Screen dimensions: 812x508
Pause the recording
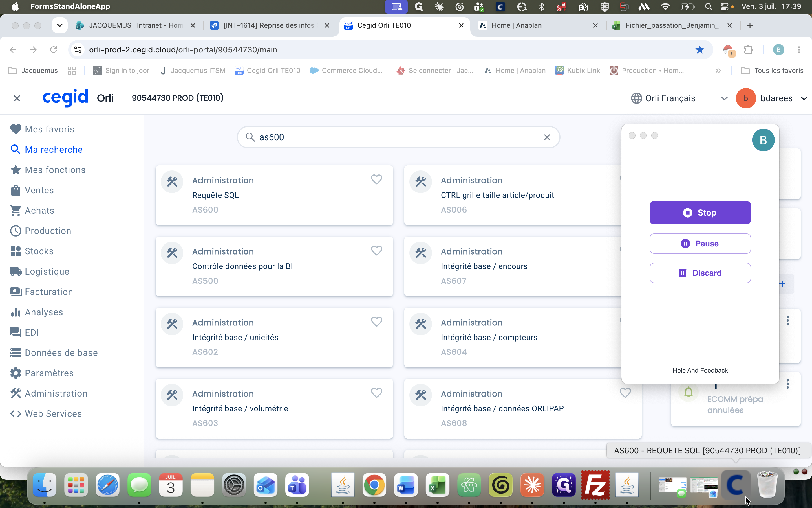click(x=700, y=244)
